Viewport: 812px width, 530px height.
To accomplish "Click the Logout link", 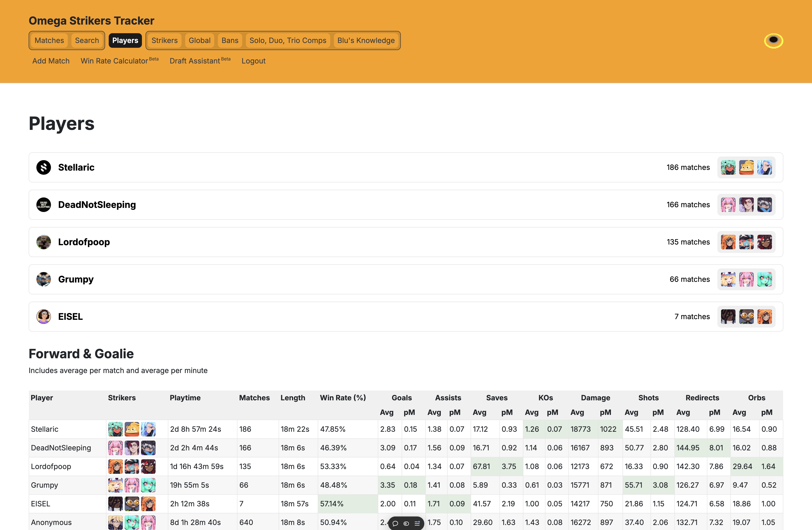I will tap(253, 61).
